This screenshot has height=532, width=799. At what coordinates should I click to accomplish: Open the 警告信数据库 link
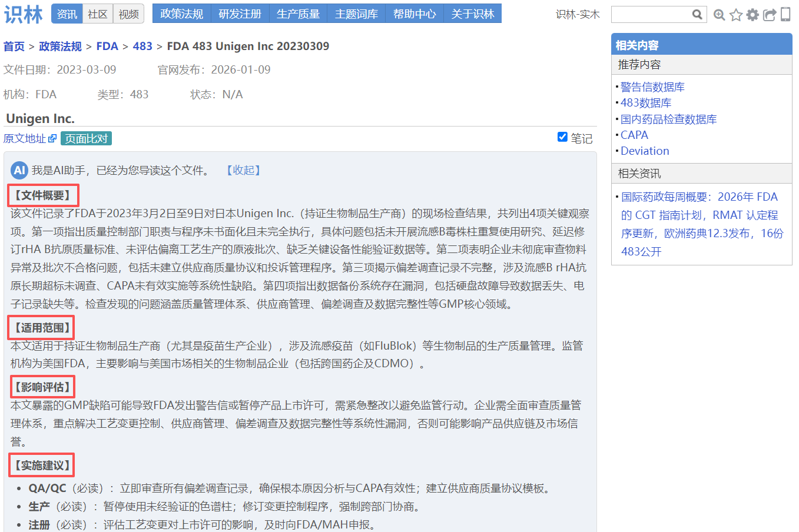pyautogui.click(x=652, y=87)
